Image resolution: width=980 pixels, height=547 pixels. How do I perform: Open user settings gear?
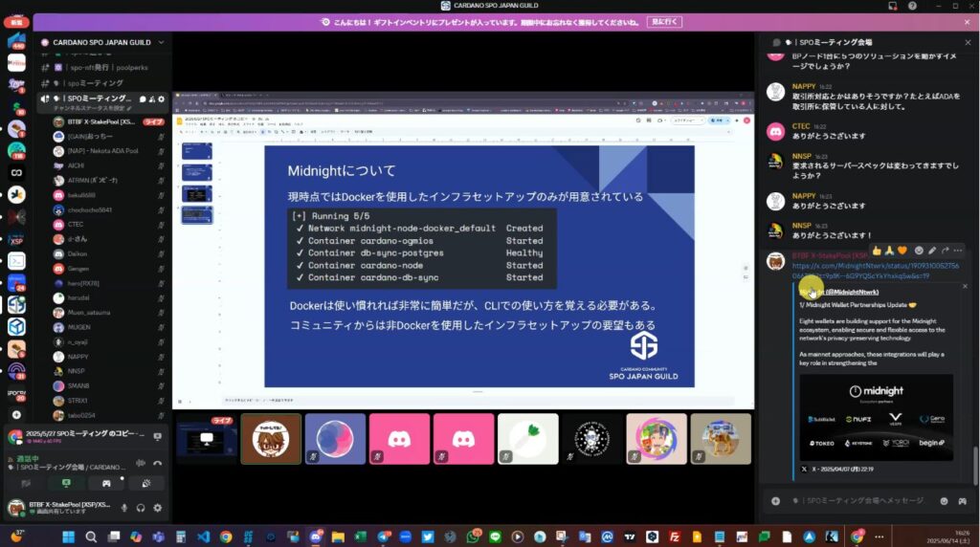coord(158,508)
